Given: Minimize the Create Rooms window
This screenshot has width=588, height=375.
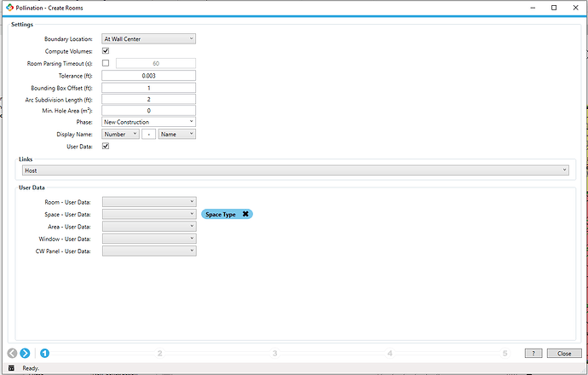Looking at the screenshot, I should click(x=533, y=8).
